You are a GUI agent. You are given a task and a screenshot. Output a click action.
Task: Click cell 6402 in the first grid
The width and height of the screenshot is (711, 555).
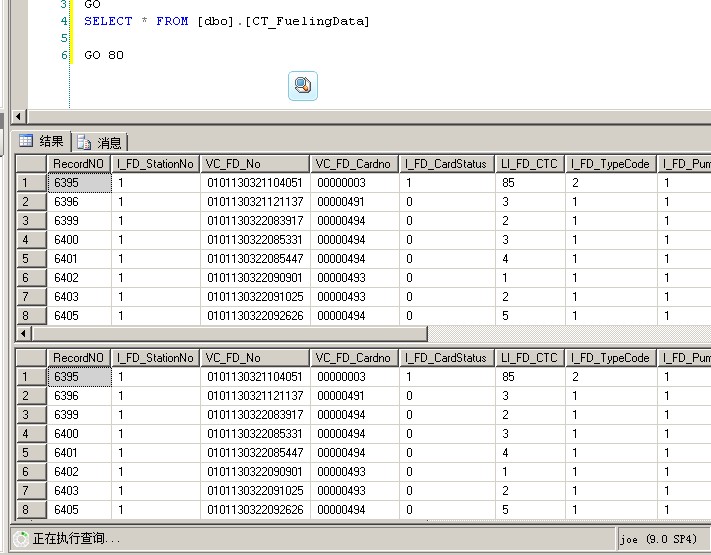coord(79,278)
